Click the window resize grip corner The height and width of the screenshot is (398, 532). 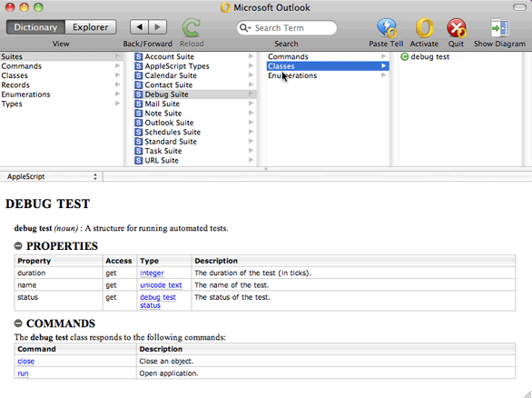pos(527,394)
